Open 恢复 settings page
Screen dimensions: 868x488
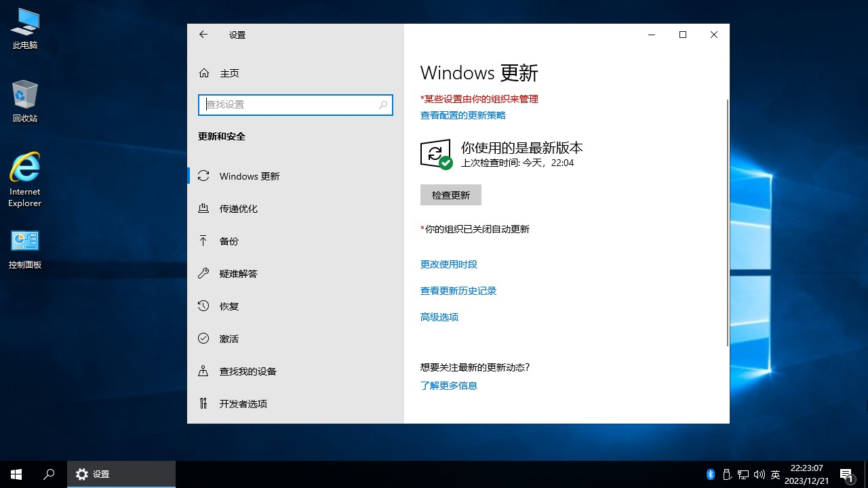(296, 306)
